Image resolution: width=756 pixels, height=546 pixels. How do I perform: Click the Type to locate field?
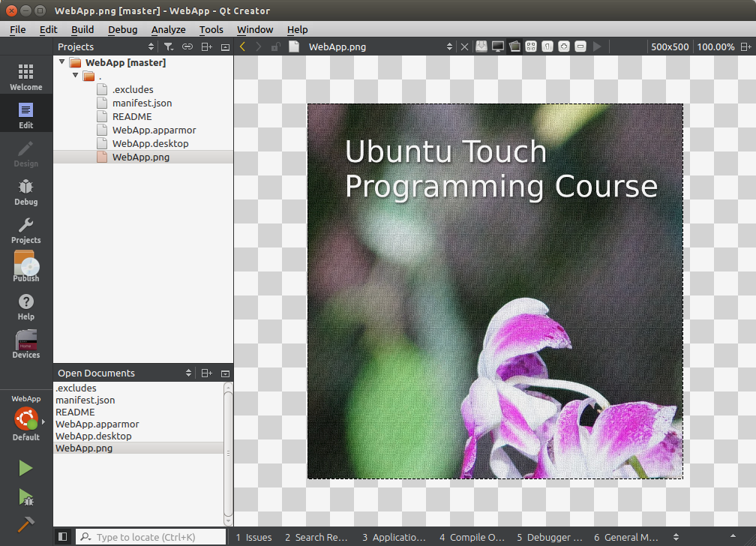click(x=151, y=537)
